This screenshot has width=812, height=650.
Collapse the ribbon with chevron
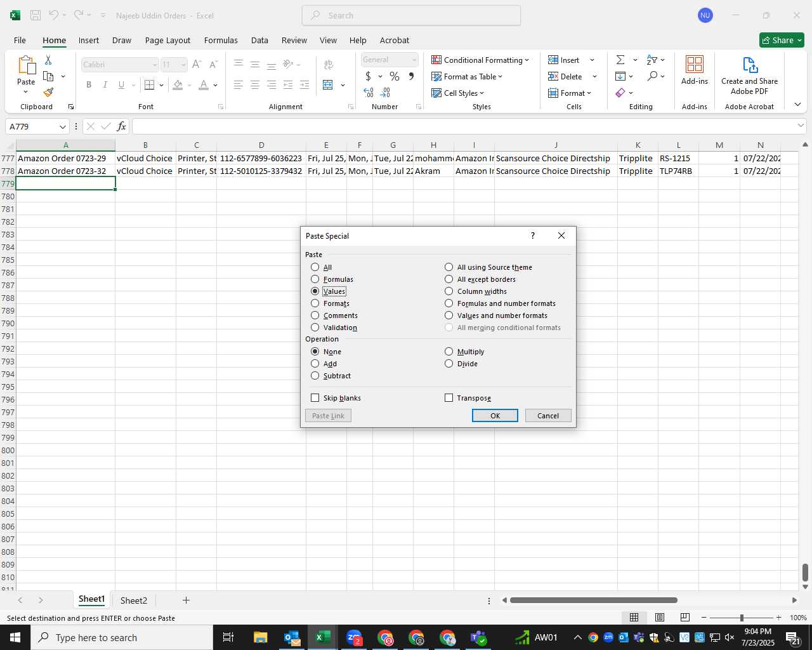pyautogui.click(x=797, y=104)
